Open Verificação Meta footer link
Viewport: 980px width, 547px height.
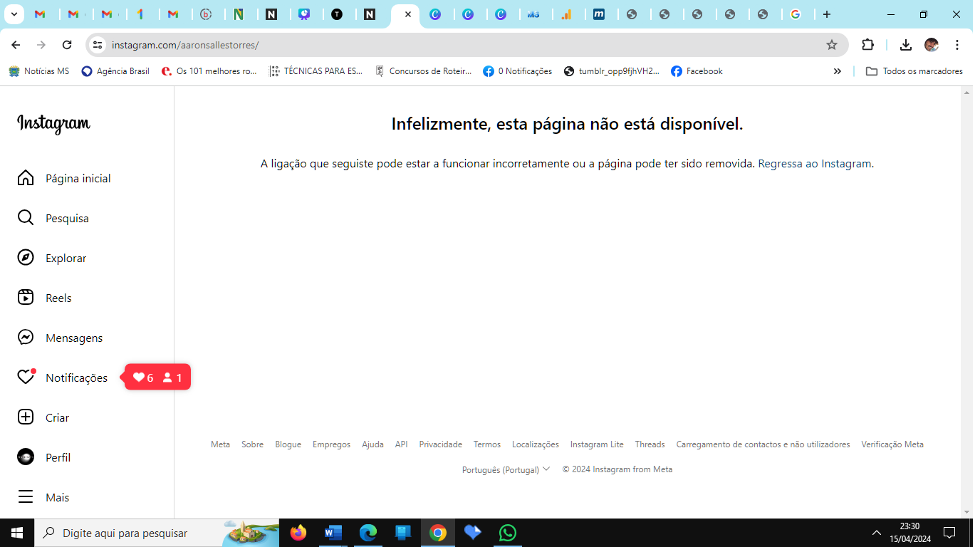coord(892,444)
